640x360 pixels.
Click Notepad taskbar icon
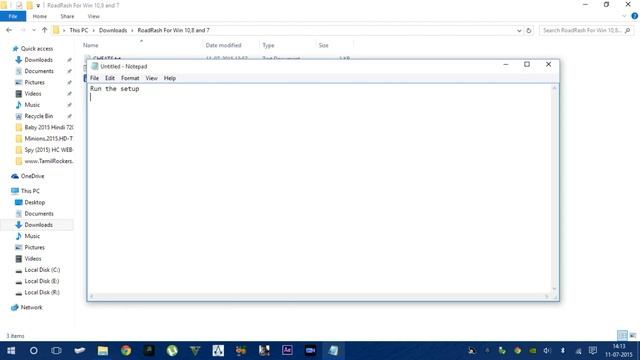(333, 351)
